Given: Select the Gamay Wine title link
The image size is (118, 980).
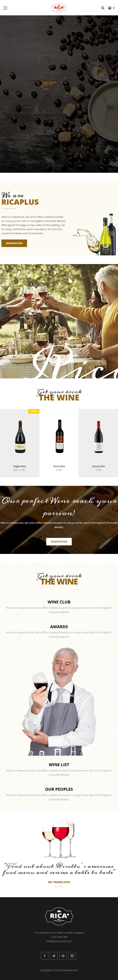Looking at the screenshot, I should pyautogui.click(x=98, y=466).
